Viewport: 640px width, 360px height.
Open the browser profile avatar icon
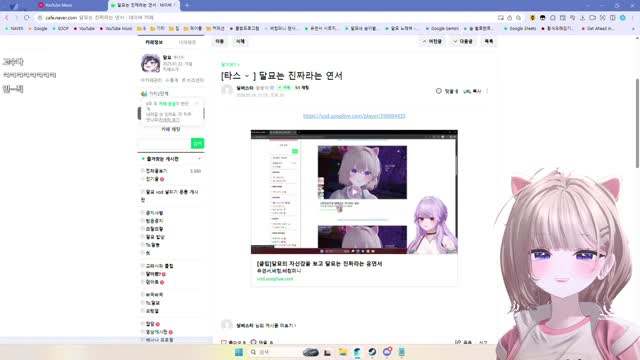[x=622, y=18]
